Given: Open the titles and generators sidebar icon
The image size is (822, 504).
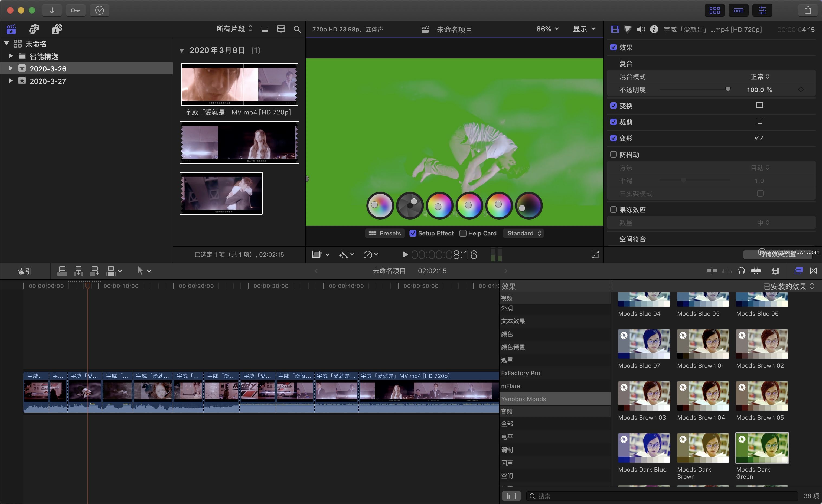Looking at the screenshot, I should (57, 29).
